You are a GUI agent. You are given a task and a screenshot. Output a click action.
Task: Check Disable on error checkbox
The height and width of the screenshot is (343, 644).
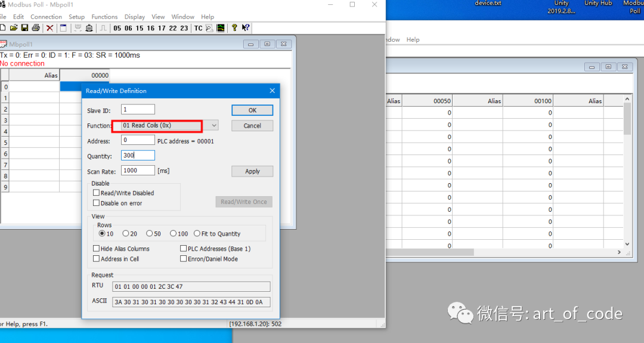96,203
